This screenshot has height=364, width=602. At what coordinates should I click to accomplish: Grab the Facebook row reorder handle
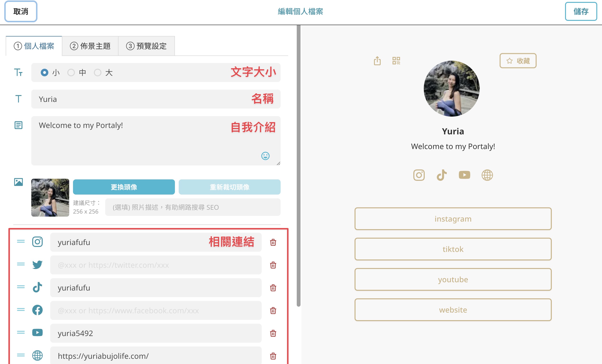coord(21,309)
